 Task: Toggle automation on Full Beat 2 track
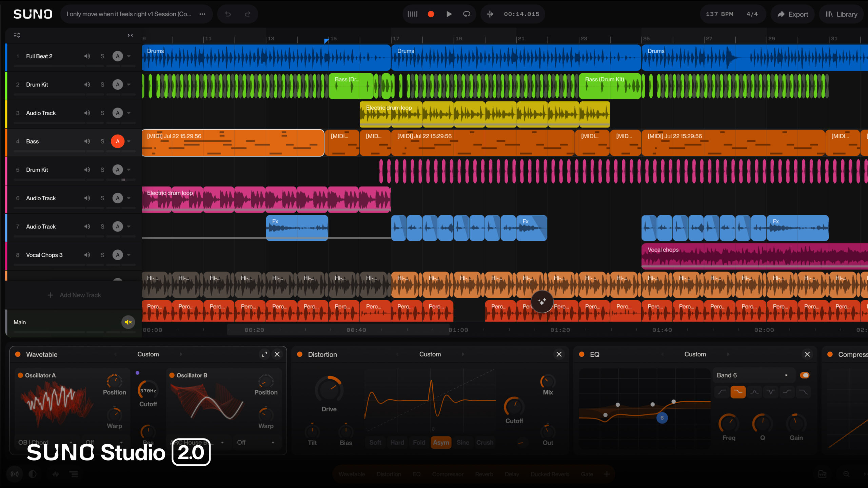point(118,56)
